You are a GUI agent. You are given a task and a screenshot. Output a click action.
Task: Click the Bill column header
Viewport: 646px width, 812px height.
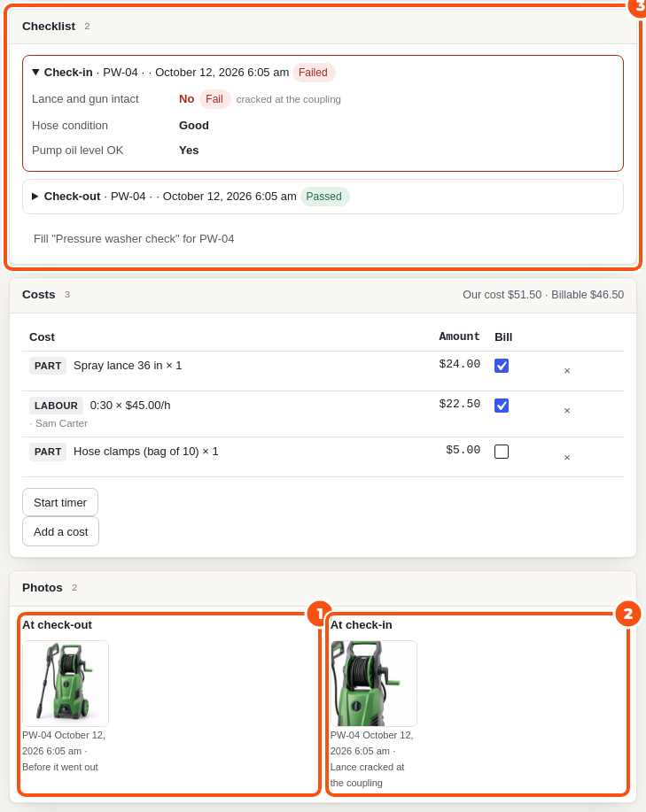[503, 337]
